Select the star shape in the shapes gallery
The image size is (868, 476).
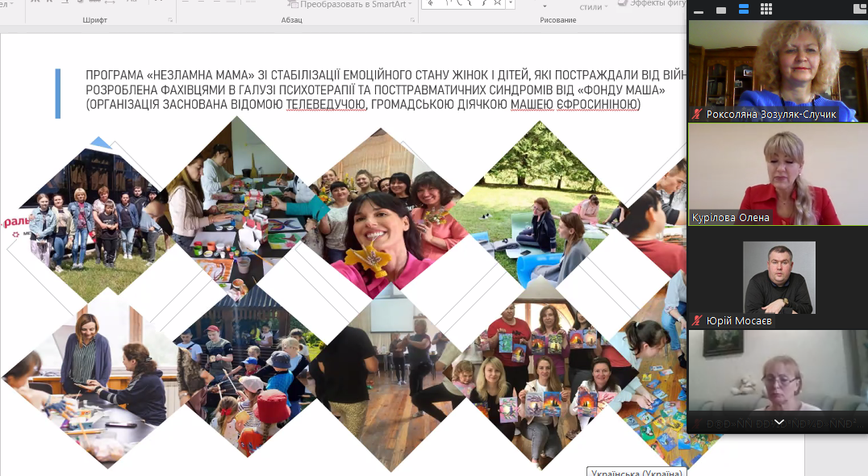498,3
